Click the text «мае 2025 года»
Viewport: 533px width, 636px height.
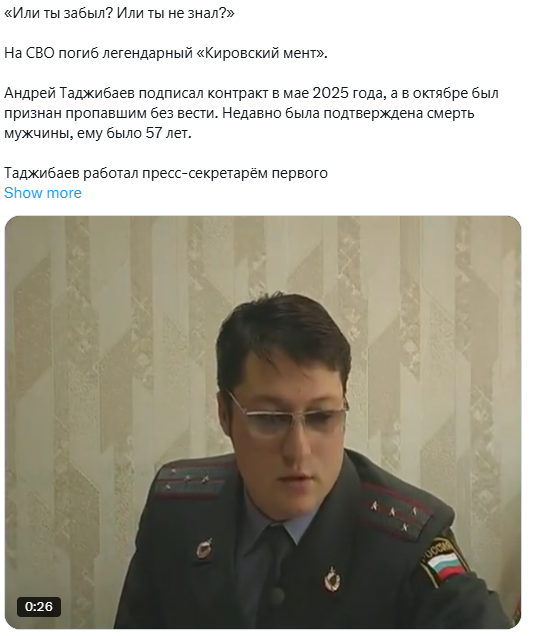(333, 93)
